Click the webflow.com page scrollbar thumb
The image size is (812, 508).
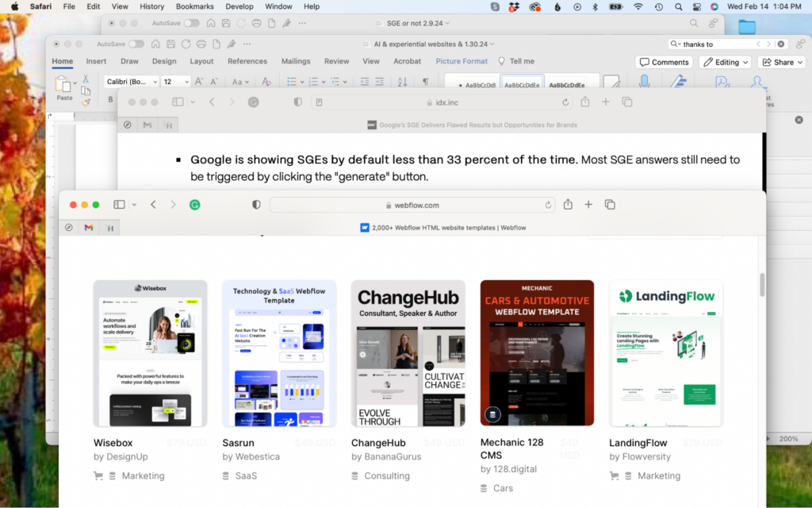click(x=762, y=285)
